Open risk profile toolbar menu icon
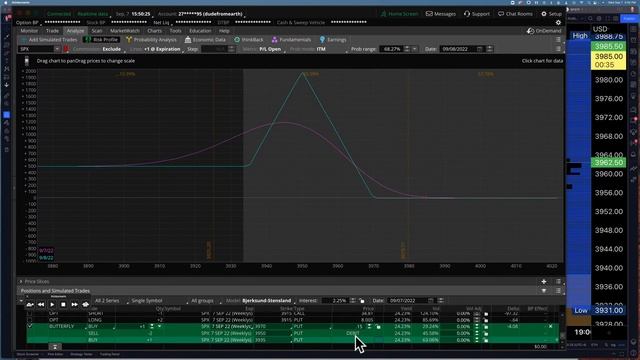The image size is (640, 360). [558, 49]
